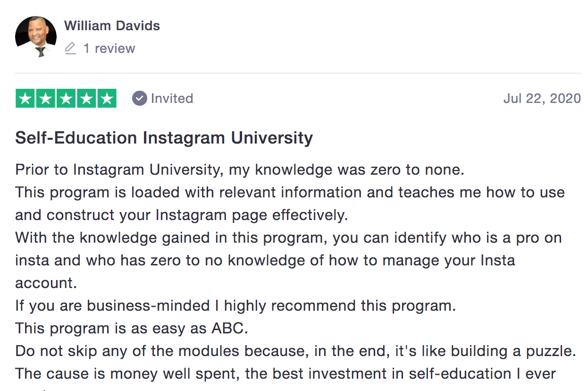Click the Jul 22, 2020 review date
Viewport: 588px width, 391px height.
pos(542,98)
